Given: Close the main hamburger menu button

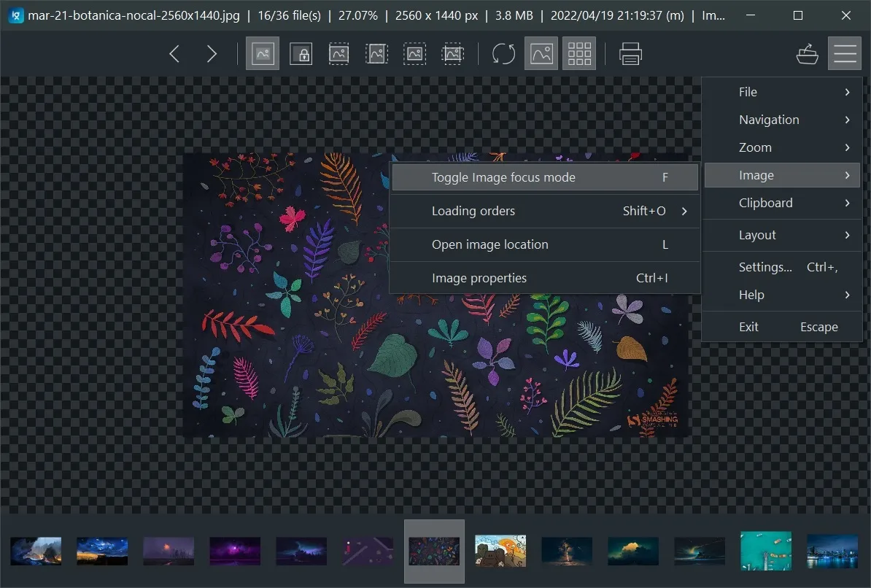Looking at the screenshot, I should 845,54.
